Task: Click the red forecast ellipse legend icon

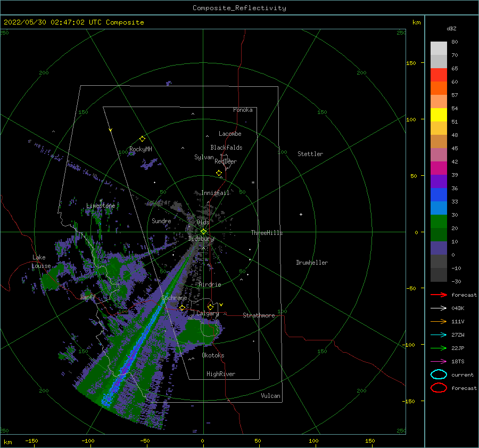Action: (439, 388)
